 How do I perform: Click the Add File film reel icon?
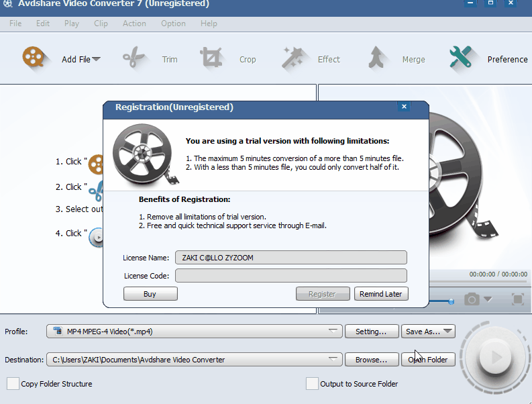tap(34, 57)
